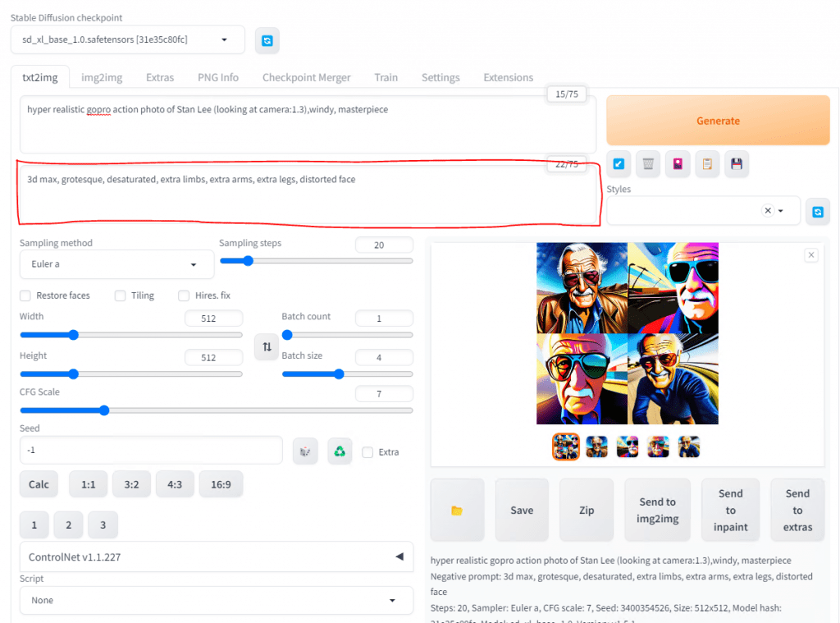This screenshot has width=840, height=623.
Task: Enable the Hires. fix checkbox
Action: coord(184,295)
